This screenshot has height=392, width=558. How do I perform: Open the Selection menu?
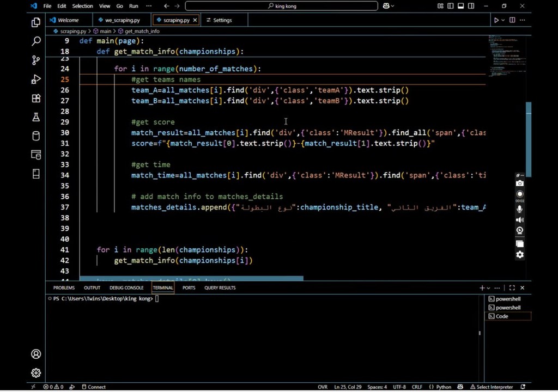click(x=82, y=6)
